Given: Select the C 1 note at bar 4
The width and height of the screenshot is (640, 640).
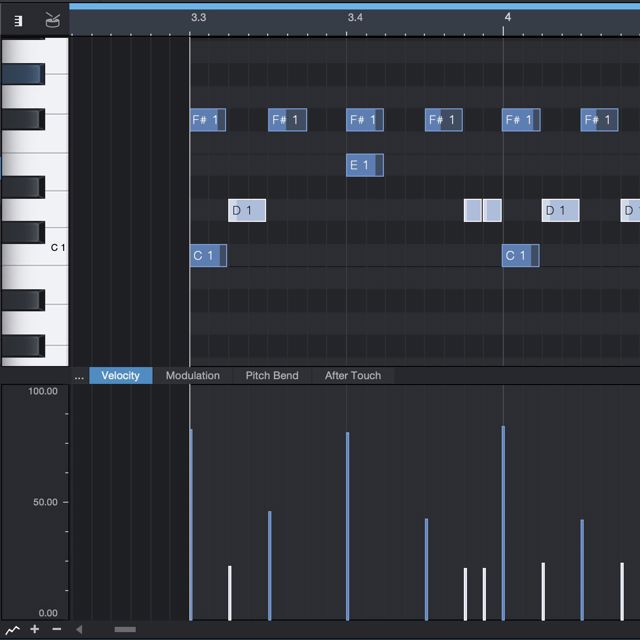Looking at the screenshot, I should coord(520,256).
